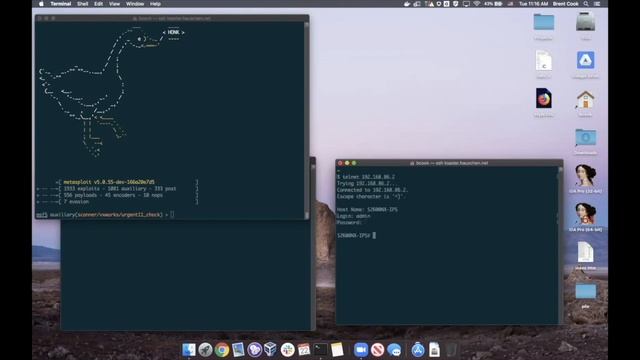Open the Edit menu
Image resolution: width=640 pixels, height=360 pixels.
click(98, 4)
